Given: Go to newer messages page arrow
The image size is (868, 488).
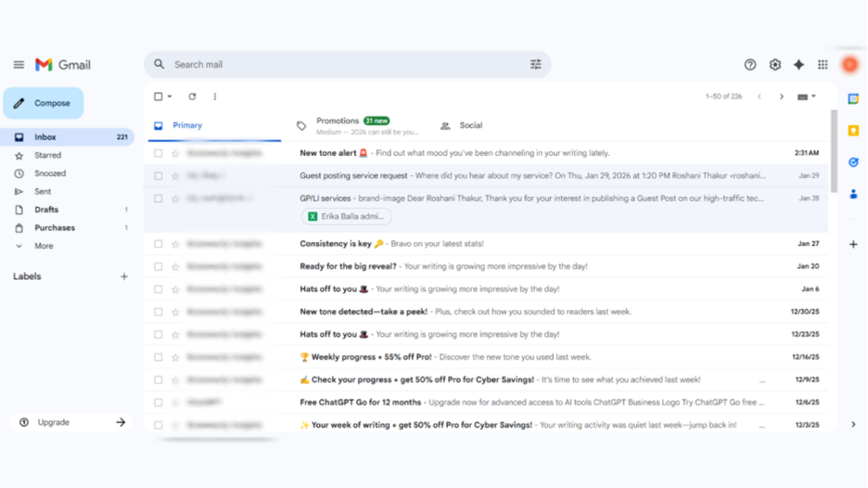Looking at the screenshot, I should pos(759,96).
